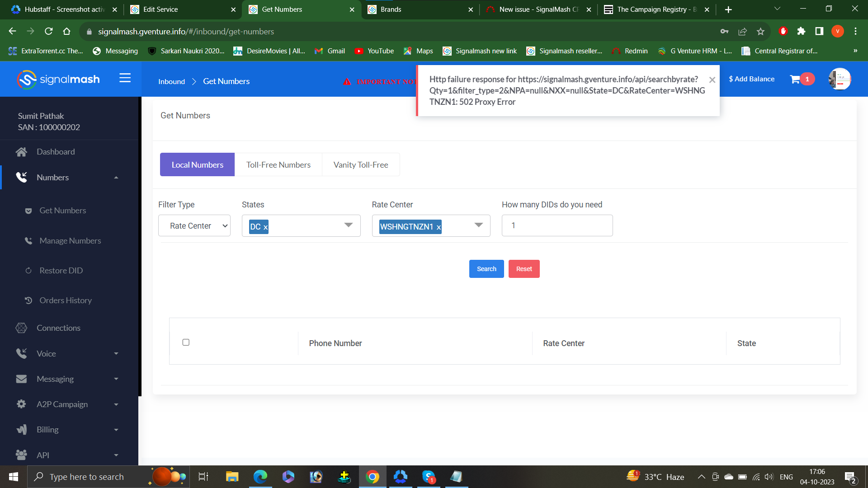The image size is (868, 488).
Task: Bookmark this page with the star icon
Action: [x=760, y=31]
